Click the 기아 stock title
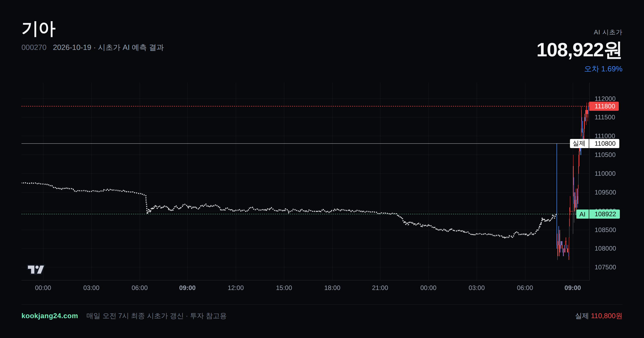The height and width of the screenshot is (338, 644). [39, 29]
